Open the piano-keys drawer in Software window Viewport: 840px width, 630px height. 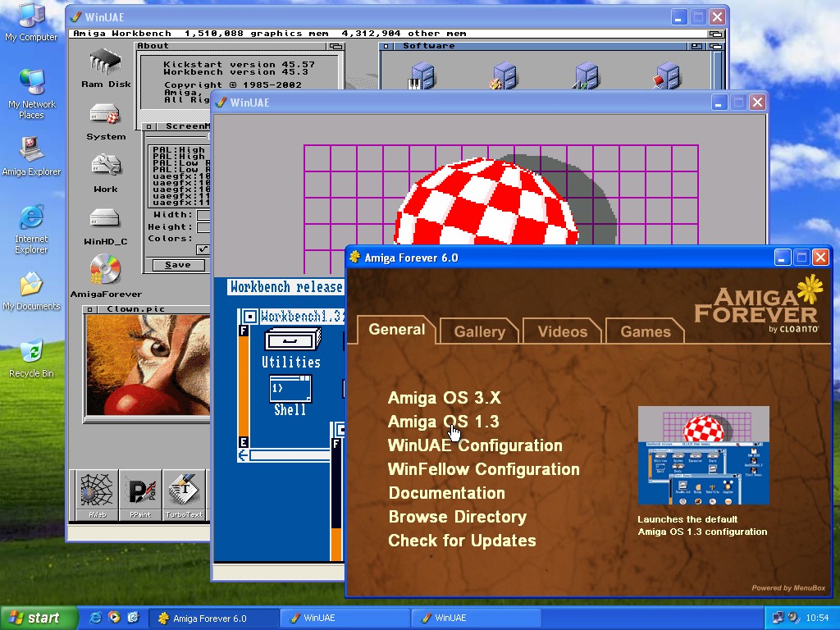click(x=422, y=75)
